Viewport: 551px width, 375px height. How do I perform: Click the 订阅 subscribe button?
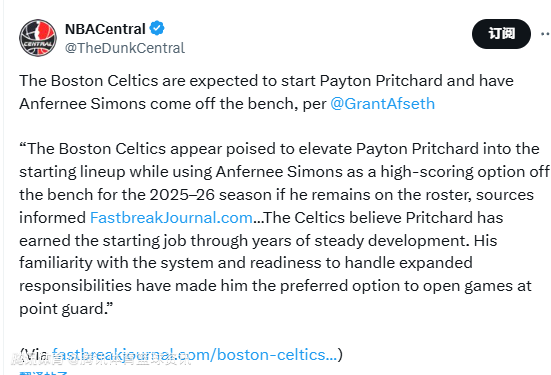[501, 34]
